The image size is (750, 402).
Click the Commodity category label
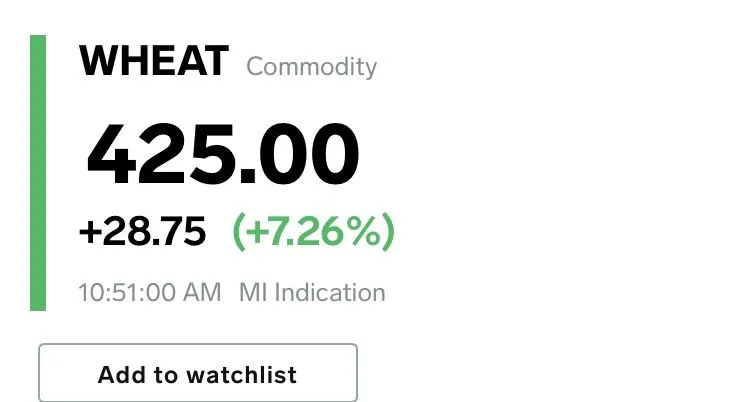(x=311, y=67)
